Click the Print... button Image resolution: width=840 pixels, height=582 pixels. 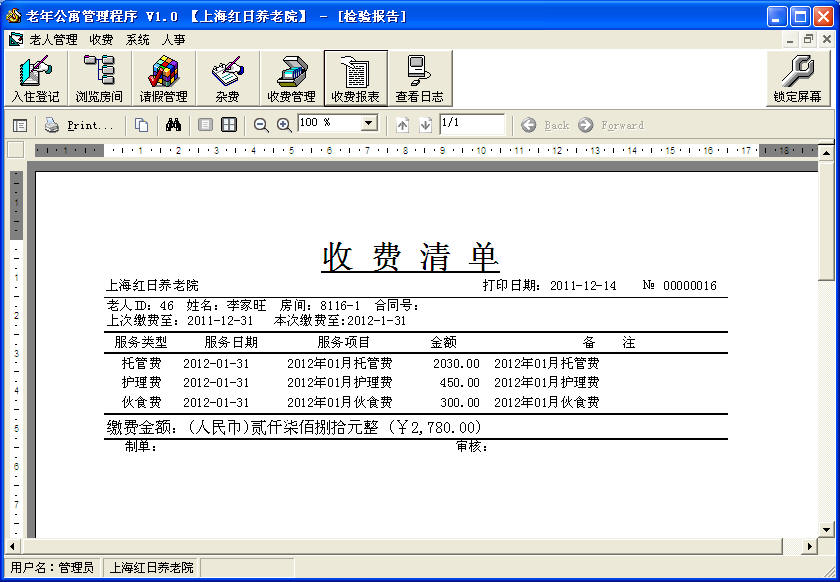click(79, 125)
